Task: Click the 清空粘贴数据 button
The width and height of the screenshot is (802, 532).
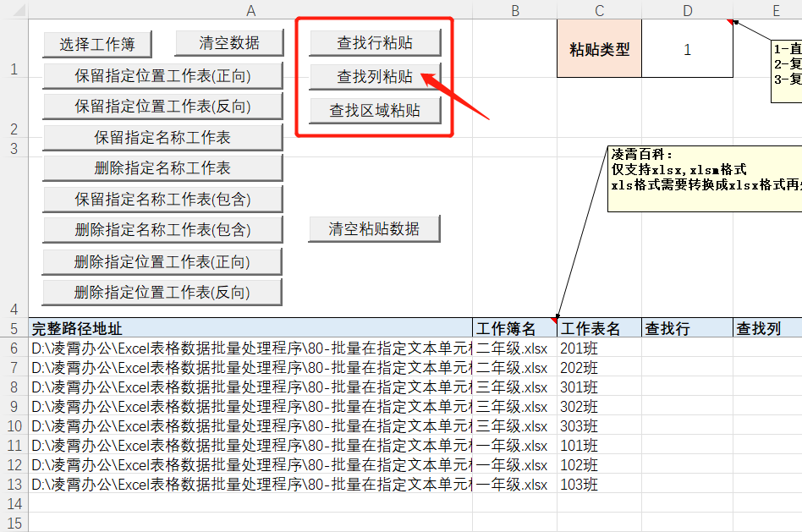Action: click(374, 228)
